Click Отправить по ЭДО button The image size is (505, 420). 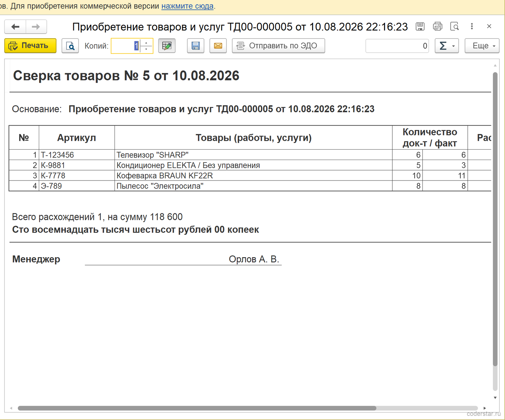pos(278,46)
